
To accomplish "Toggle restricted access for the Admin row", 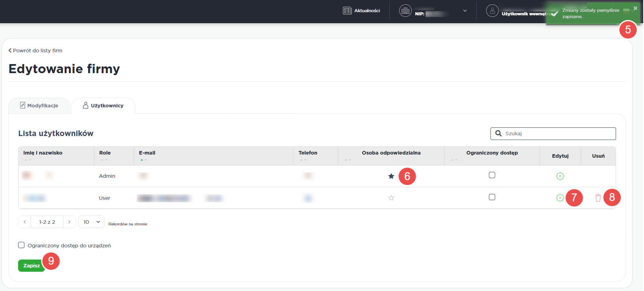I will [x=492, y=175].
